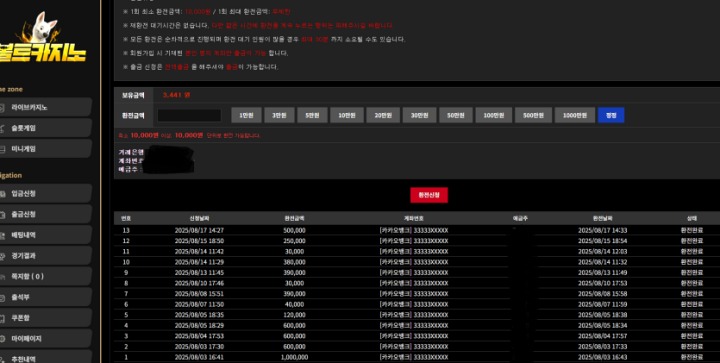The width and height of the screenshot is (720, 363).
Task: Open the 슬롯게임 sidebar item
Action: click(45, 128)
